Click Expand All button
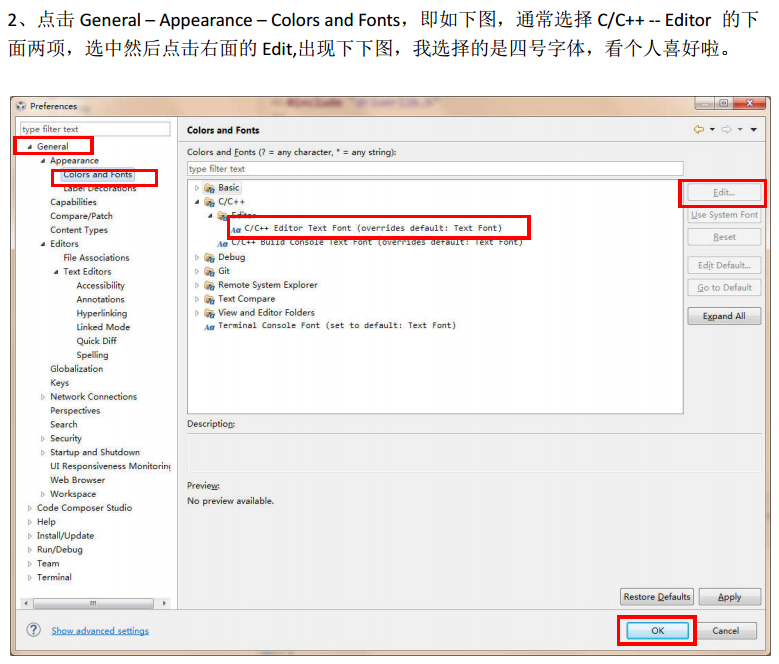779x664 pixels. pos(724,316)
